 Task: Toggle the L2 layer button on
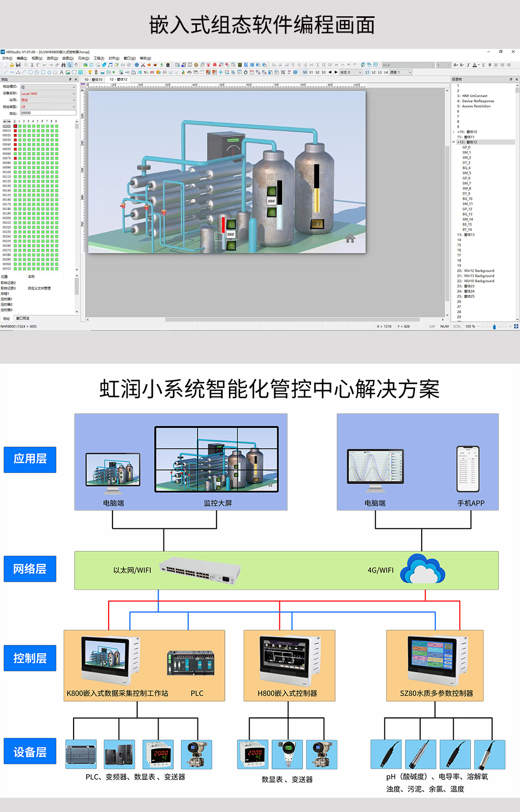pyautogui.click(x=373, y=73)
